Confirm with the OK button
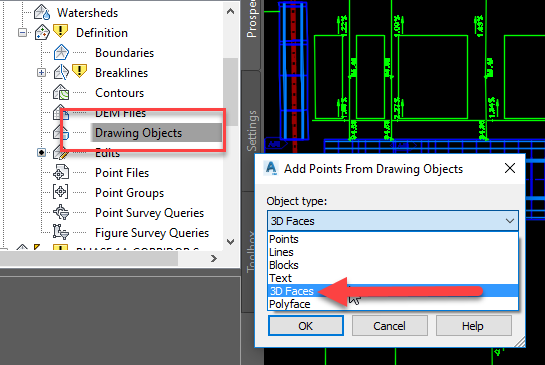Screen dimensions: 545x365 306,326
